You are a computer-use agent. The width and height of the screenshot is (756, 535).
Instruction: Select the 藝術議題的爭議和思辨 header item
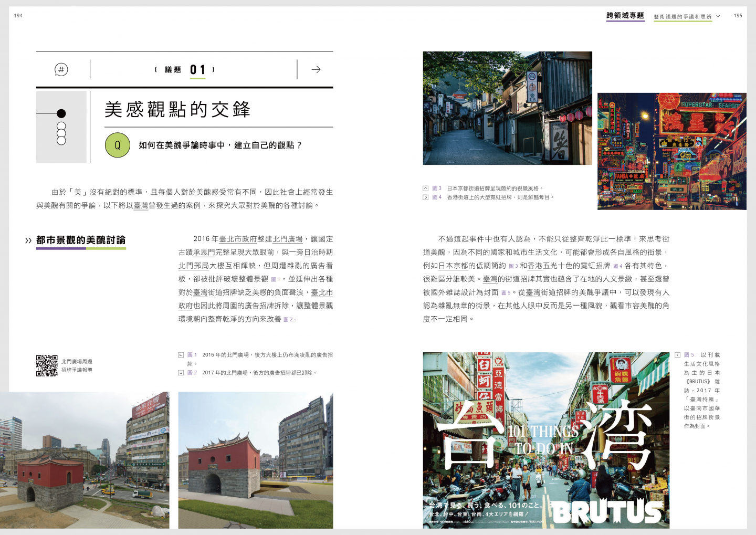tap(682, 17)
